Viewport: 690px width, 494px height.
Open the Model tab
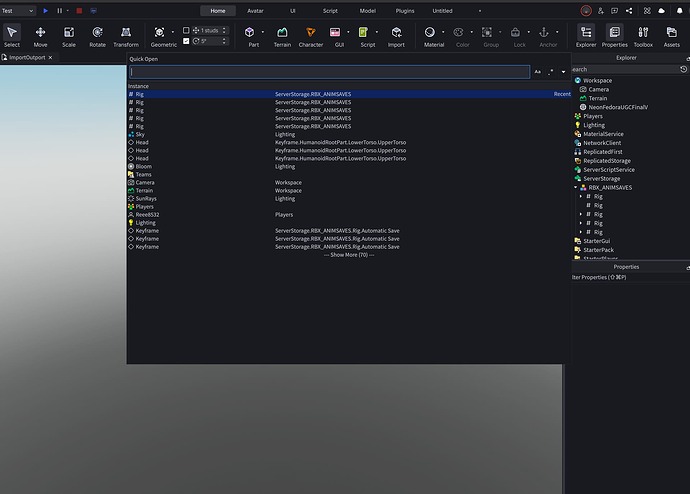click(367, 11)
